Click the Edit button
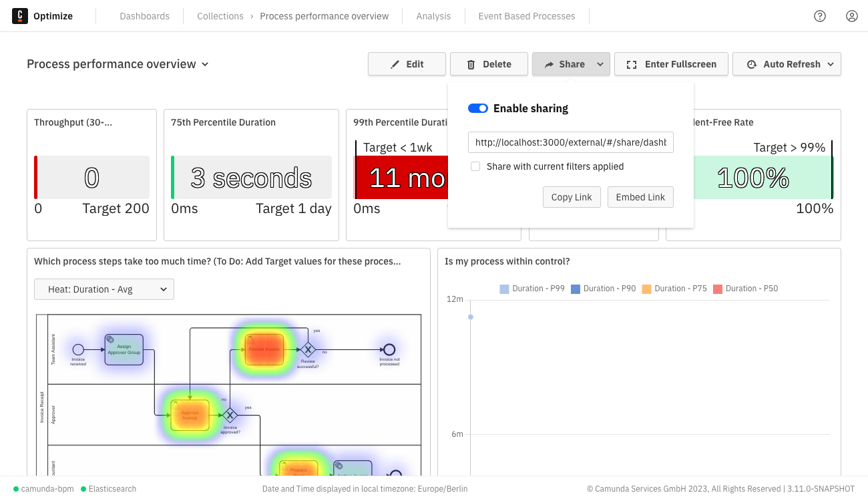868x501 pixels. click(407, 64)
